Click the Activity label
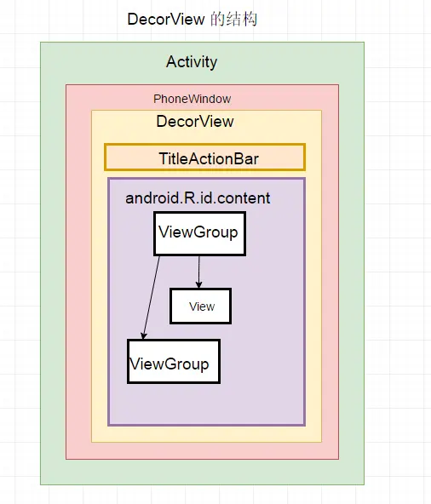Screen dimensions: 431x504 pos(192,61)
